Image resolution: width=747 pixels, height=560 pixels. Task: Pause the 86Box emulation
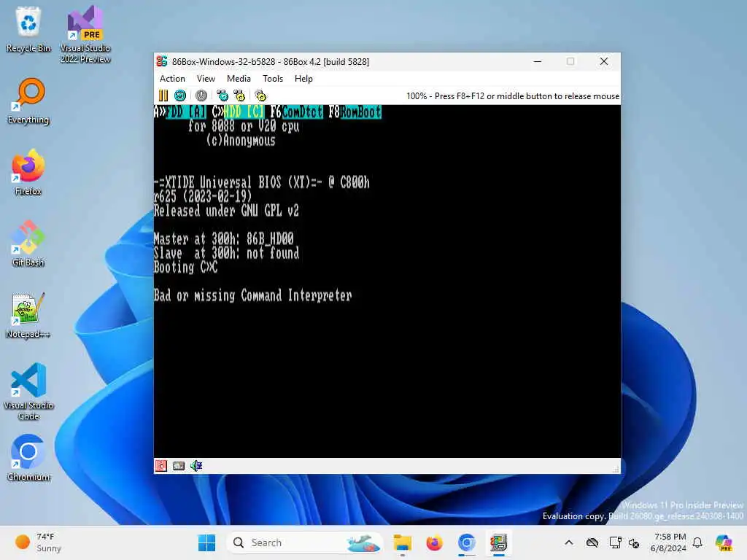[x=163, y=96]
